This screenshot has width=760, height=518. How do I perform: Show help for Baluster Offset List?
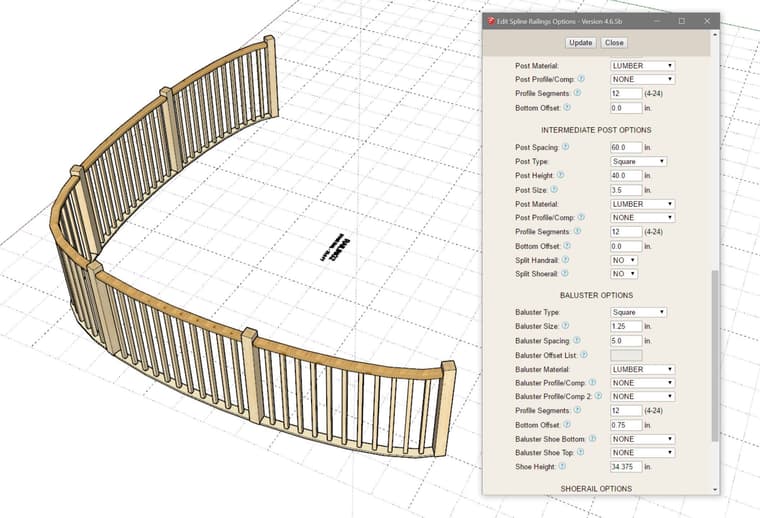[x=584, y=355]
